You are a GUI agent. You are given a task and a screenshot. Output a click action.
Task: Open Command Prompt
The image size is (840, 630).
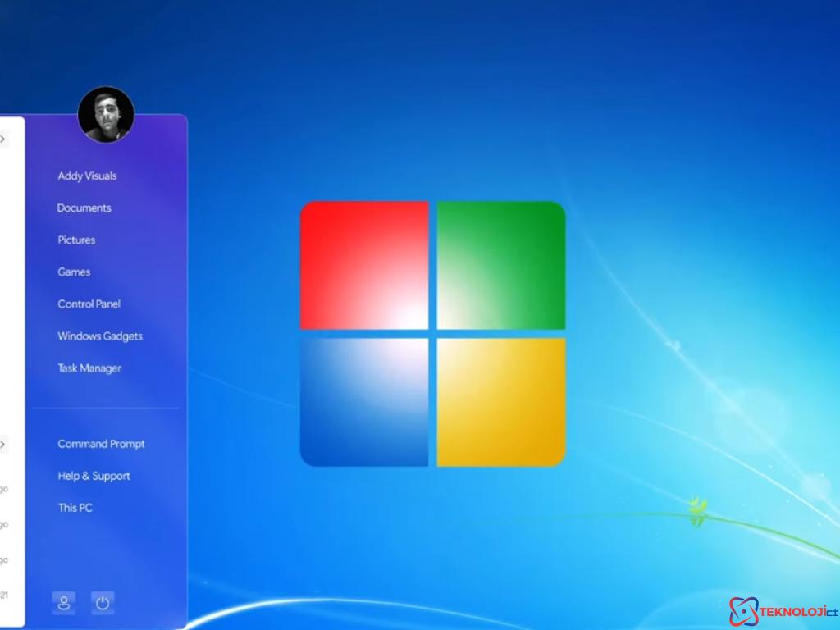tap(101, 444)
